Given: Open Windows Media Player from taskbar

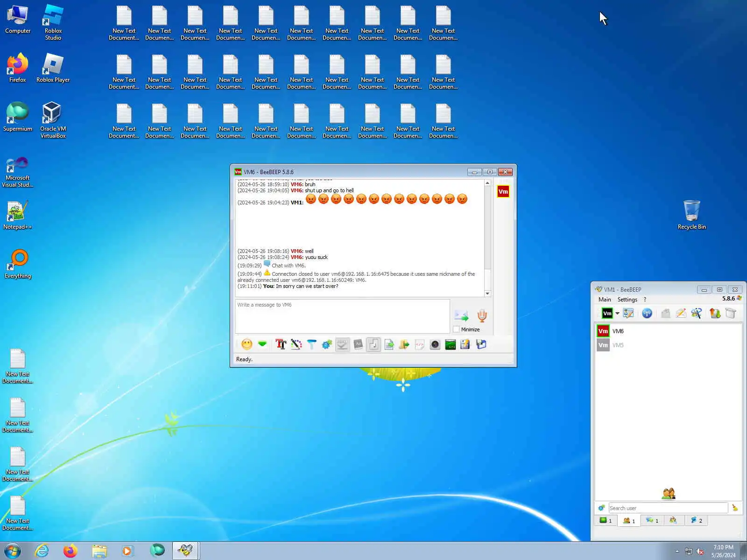Looking at the screenshot, I should 127,551.
